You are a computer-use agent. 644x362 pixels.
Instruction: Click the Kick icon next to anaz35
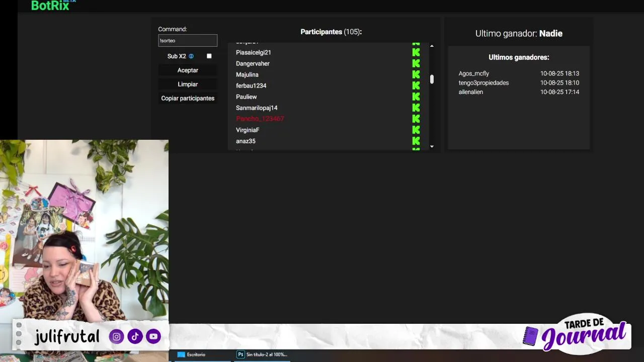click(x=416, y=141)
